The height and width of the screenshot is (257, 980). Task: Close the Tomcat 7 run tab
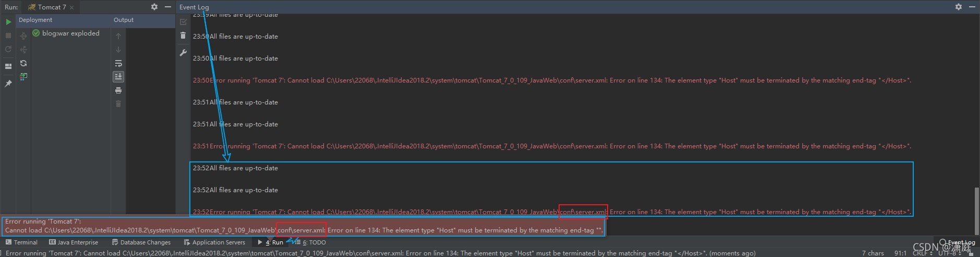pyautogui.click(x=72, y=7)
